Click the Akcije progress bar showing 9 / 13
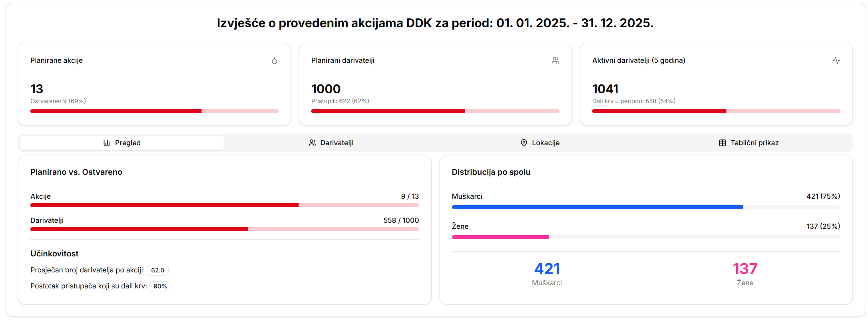Viewport: 868px width, 320px height. point(224,205)
